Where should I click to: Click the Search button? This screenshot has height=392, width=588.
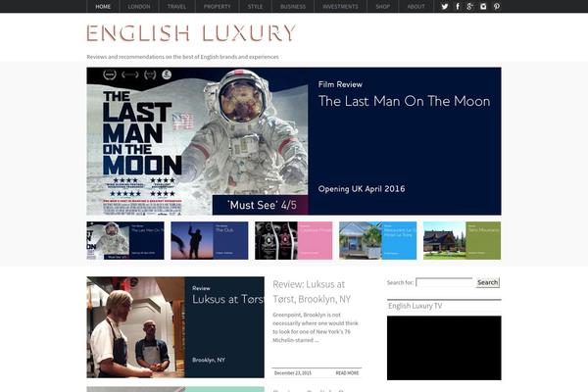[487, 282]
